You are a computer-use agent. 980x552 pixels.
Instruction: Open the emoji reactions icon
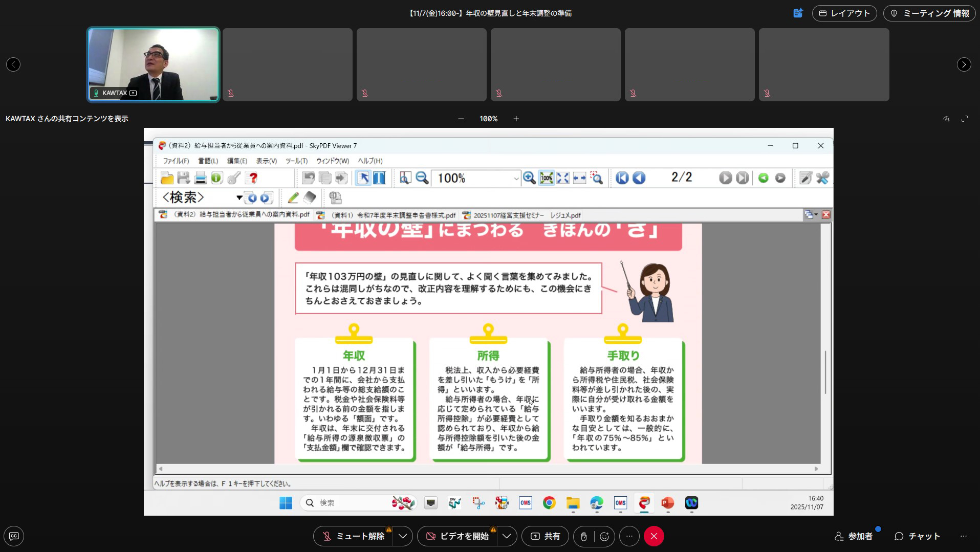pos(604,536)
